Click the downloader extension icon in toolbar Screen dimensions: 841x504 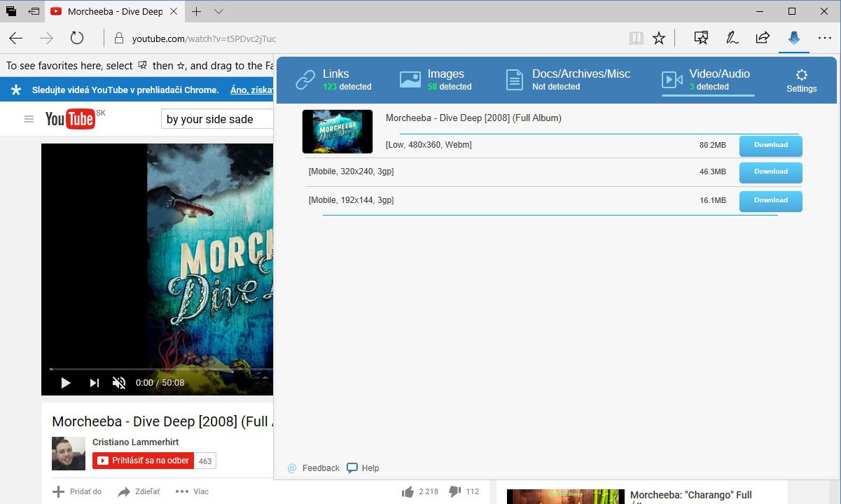pyautogui.click(x=793, y=38)
